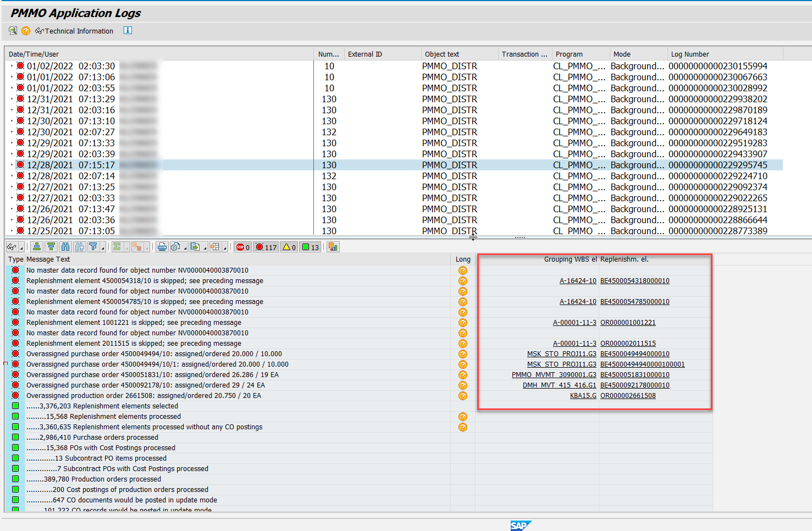Open the KBA15.G grouping WBS element link
This screenshot has height=531, width=812.
click(583, 395)
